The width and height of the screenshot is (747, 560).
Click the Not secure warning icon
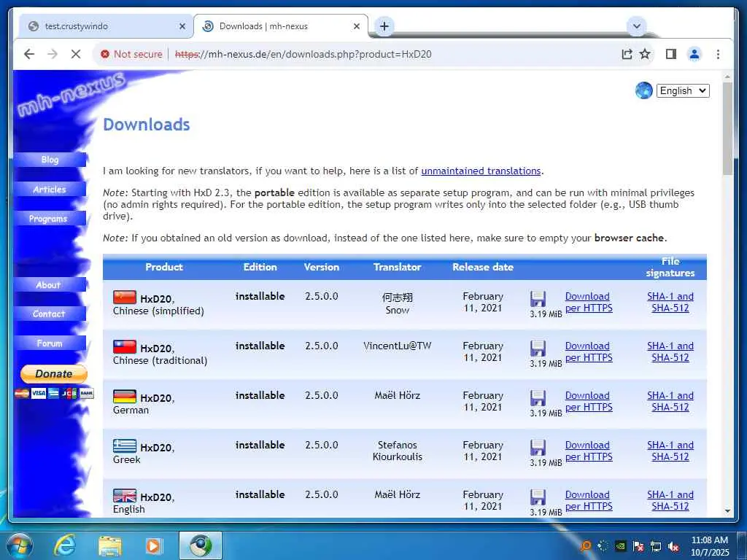105,54
